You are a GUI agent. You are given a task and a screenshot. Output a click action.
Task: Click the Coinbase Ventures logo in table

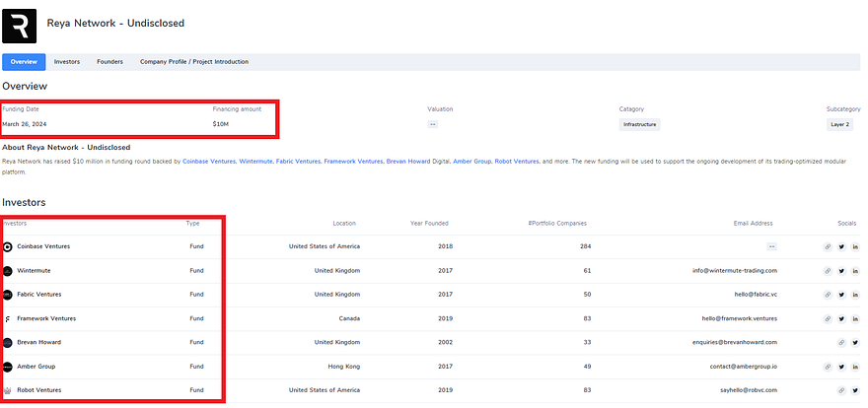[x=8, y=246]
